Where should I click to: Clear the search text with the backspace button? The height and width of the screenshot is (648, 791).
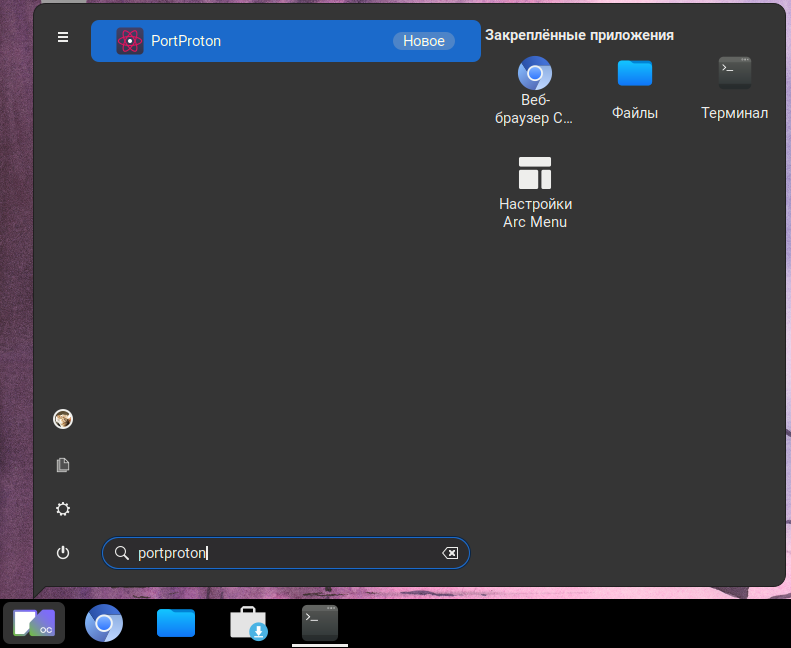[450, 553]
